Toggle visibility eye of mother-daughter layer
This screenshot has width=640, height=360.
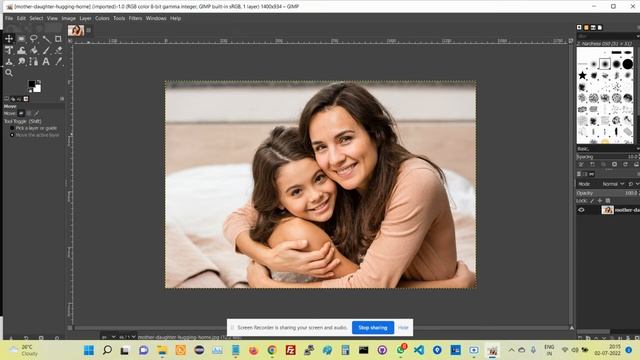(581, 210)
